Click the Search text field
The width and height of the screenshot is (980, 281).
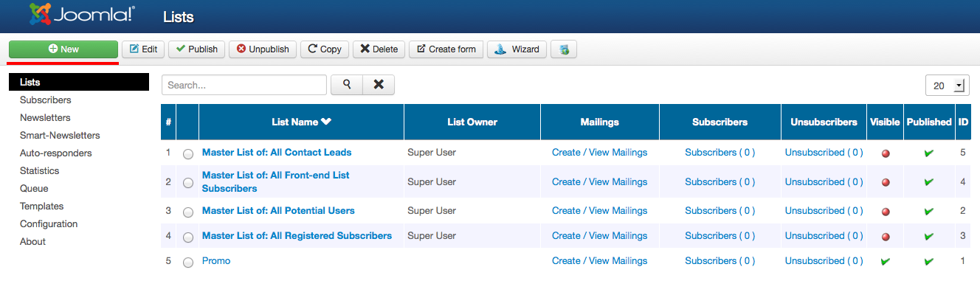[x=244, y=85]
